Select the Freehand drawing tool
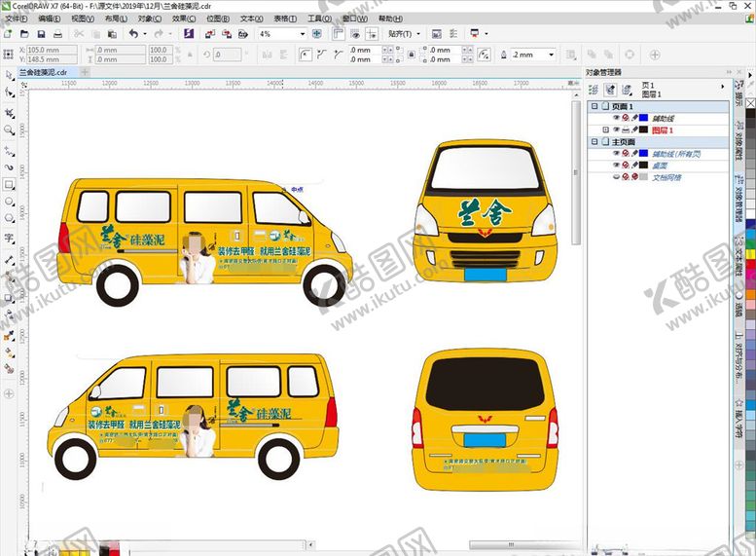The image size is (756, 556). pos(9,151)
